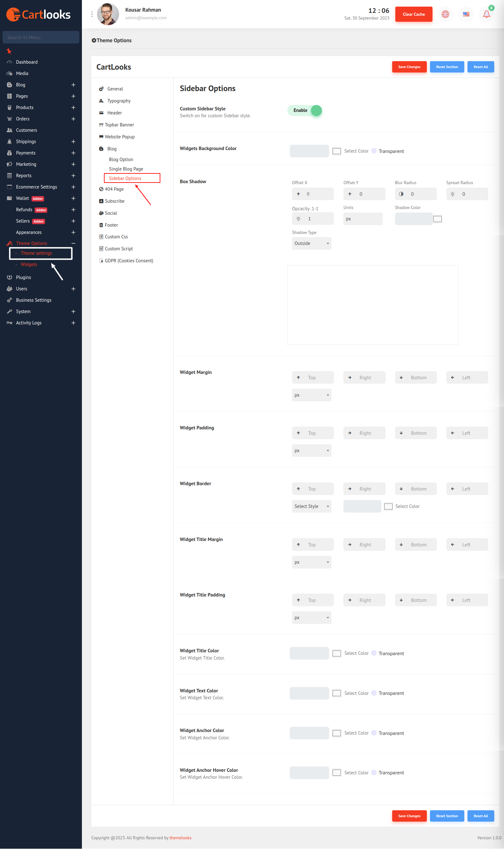Click the themelooks footer link
Screen dimensions: 504x850
pyautogui.click(x=180, y=837)
